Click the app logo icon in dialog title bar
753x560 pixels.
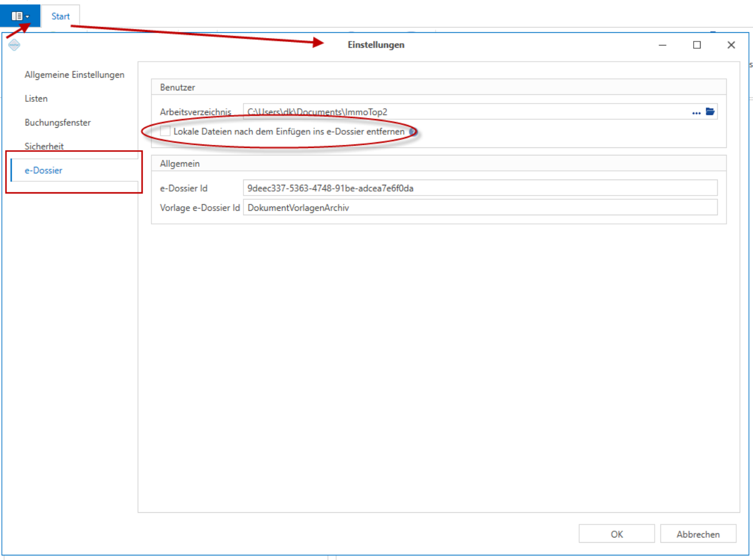pyautogui.click(x=14, y=45)
